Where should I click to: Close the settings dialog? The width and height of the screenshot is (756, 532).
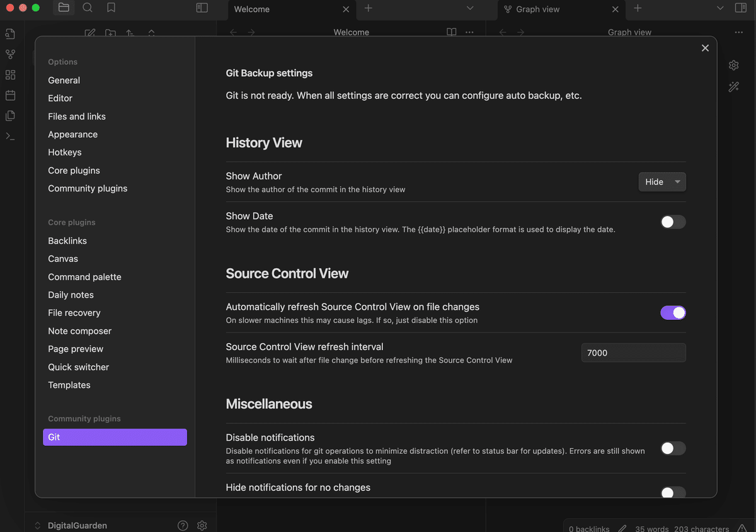pos(705,48)
